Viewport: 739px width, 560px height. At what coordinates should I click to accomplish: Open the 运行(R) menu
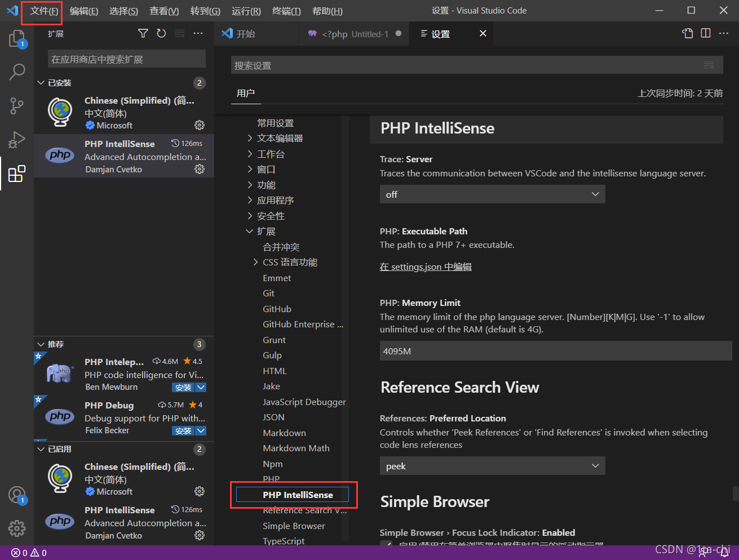pos(246,11)
